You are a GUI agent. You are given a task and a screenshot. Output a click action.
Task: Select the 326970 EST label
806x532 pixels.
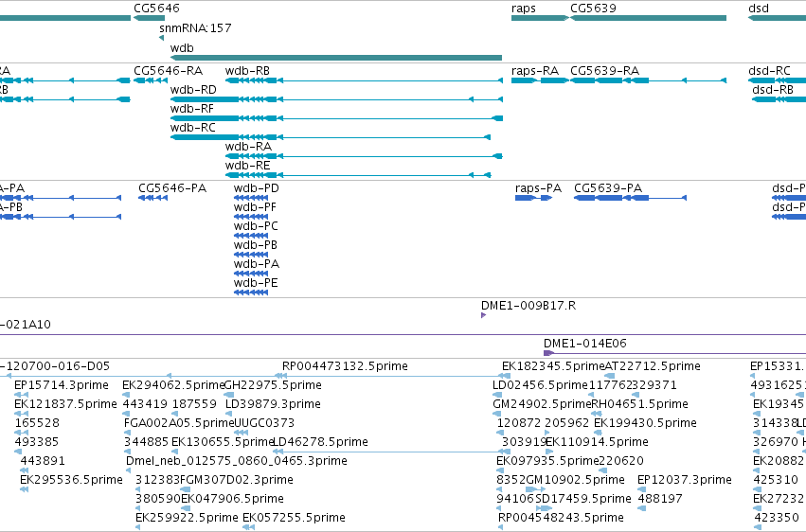point(775,442)
